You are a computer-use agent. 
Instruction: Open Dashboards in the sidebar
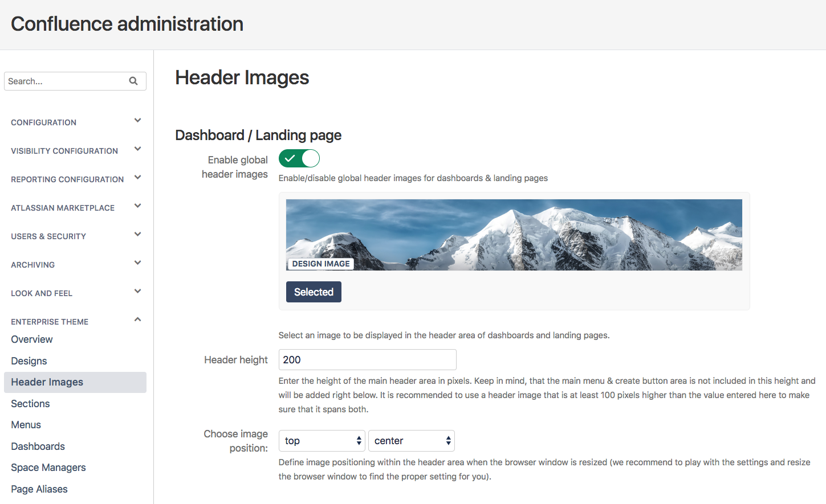(38, 446)
